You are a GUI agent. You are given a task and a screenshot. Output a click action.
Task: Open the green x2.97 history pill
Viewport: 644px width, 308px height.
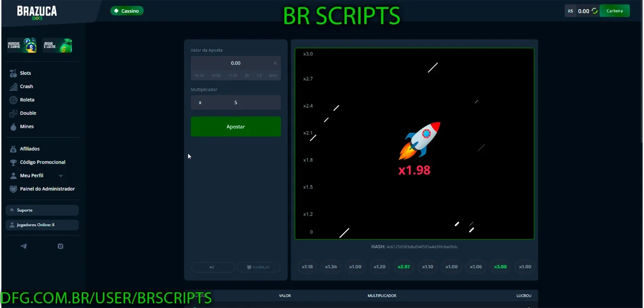tap(403, 267)
